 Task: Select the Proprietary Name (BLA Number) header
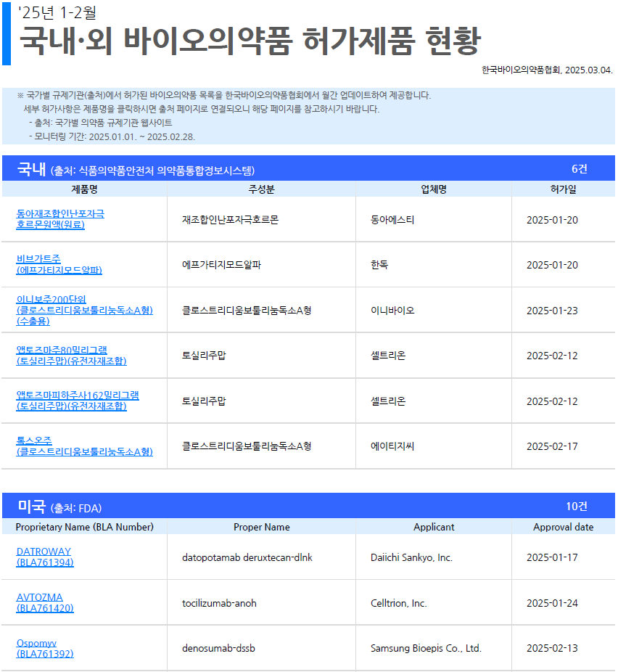click(84, 527)
